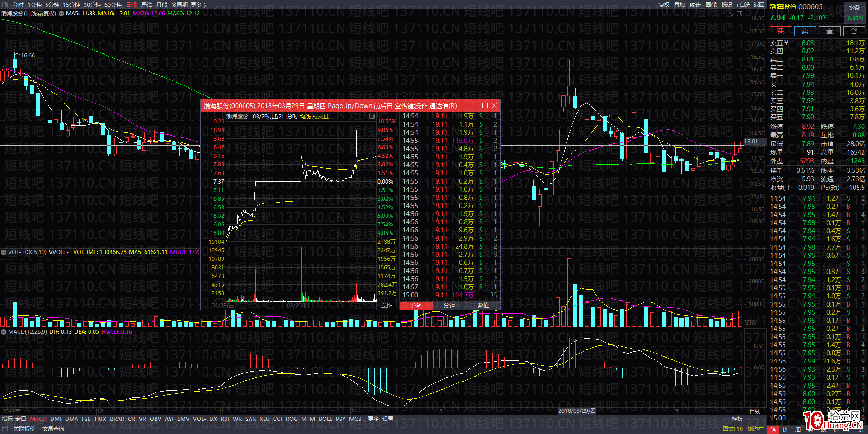Image resolution: width=868 pixels, height=434 pixels.
Task: Select the 笔 tick tab in sidebar
Action: [x=773, y=429]
